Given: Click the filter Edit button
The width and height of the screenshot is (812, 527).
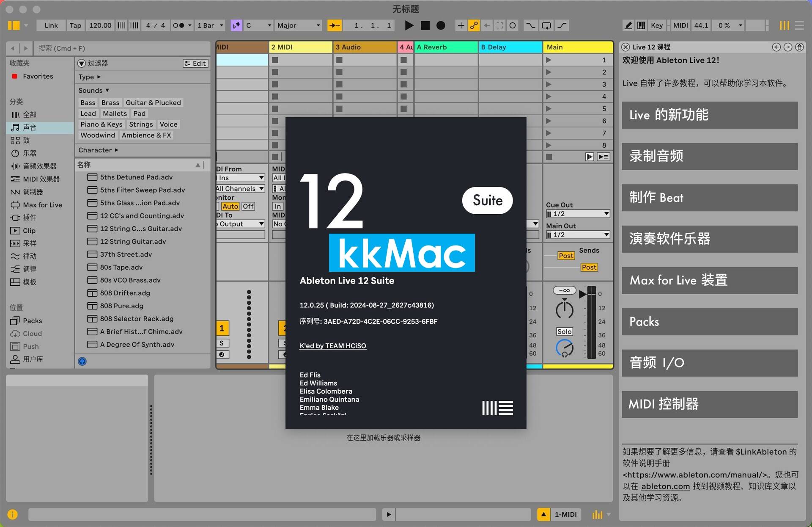Looking at the screenshot, I should [195, 63].
